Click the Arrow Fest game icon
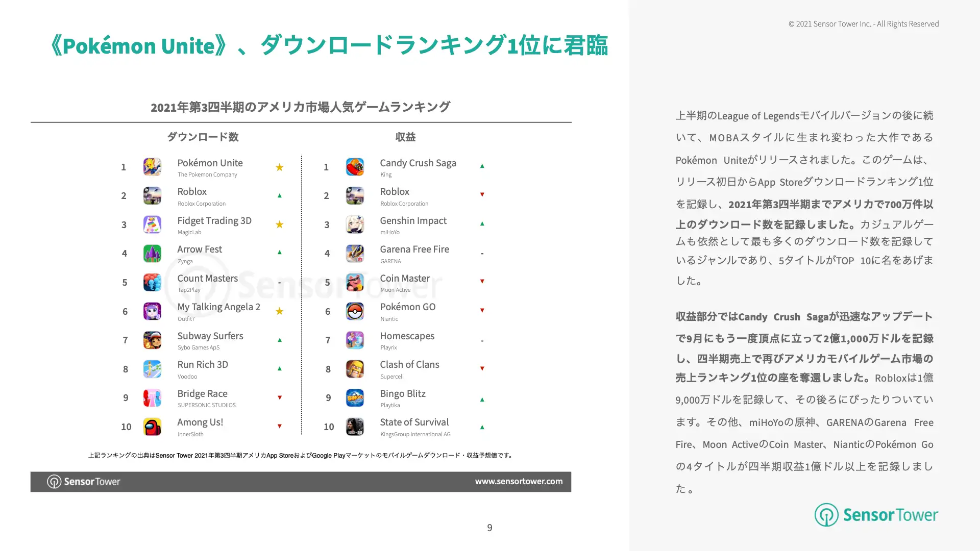 [152, 254]
